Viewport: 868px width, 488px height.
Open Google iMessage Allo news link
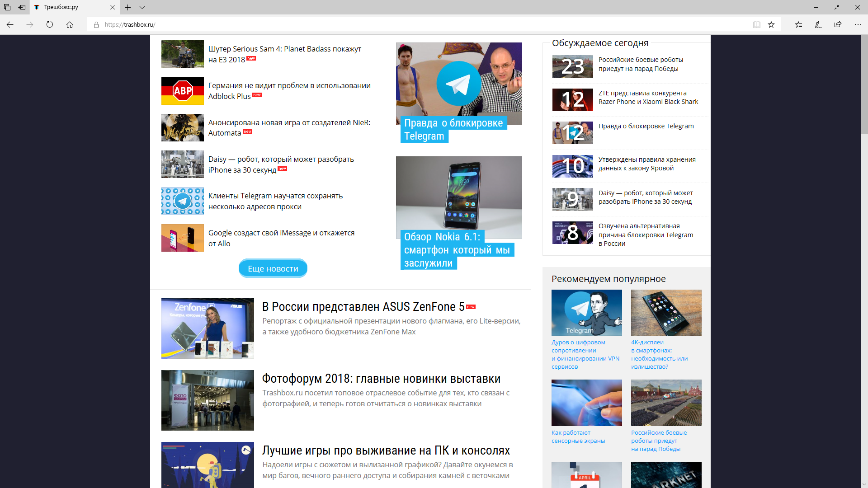click(281, 238)
